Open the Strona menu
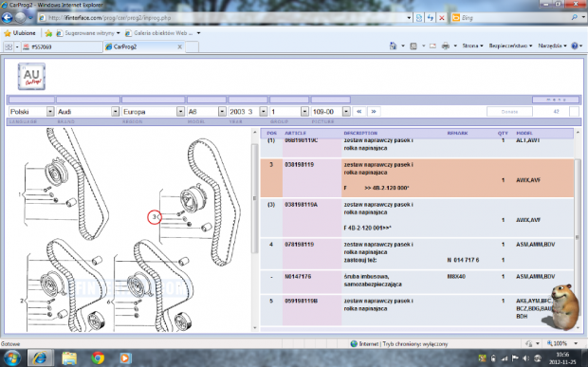 click(x=472, y=46)
